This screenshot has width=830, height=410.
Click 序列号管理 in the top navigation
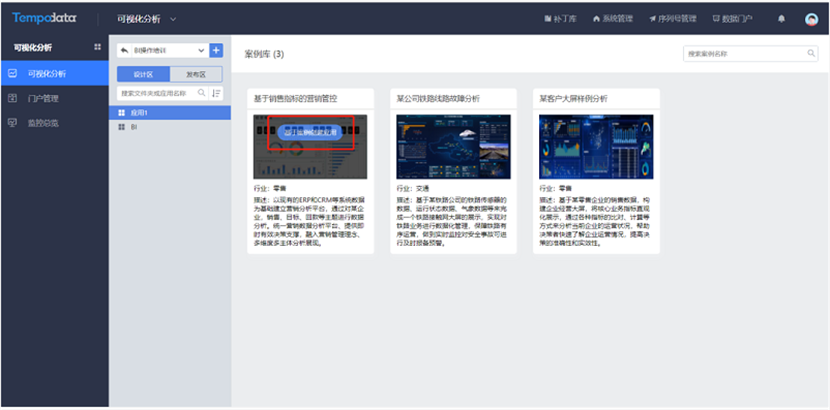673,19
